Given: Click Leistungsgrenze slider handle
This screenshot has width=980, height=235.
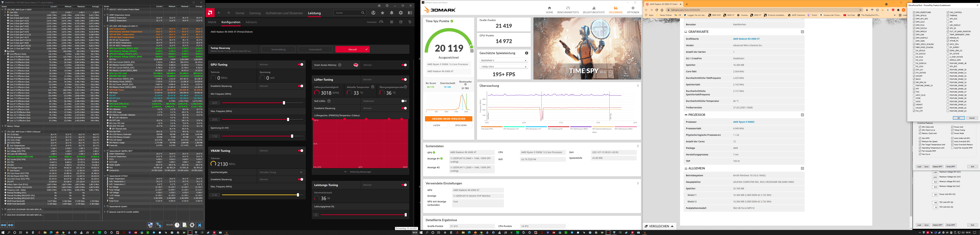Looking at the screenshot, I should coord(406,215).
